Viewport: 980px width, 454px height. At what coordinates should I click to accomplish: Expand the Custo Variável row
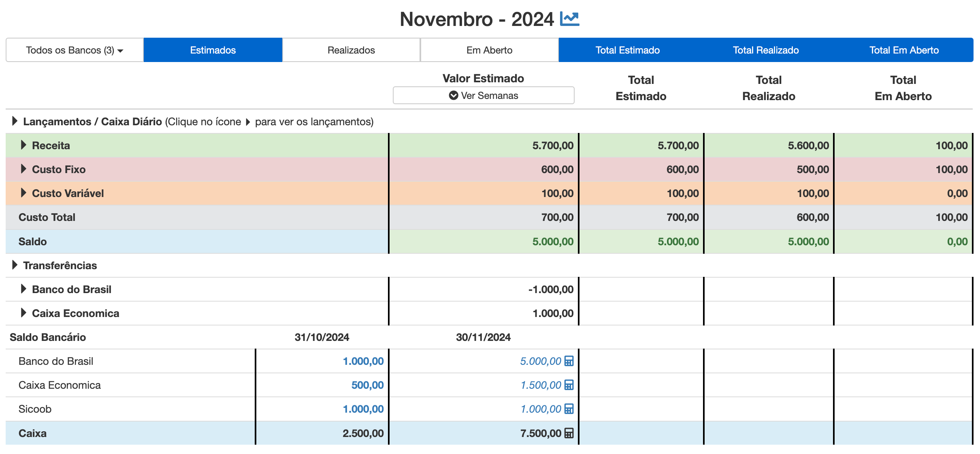tap(23, 193)
